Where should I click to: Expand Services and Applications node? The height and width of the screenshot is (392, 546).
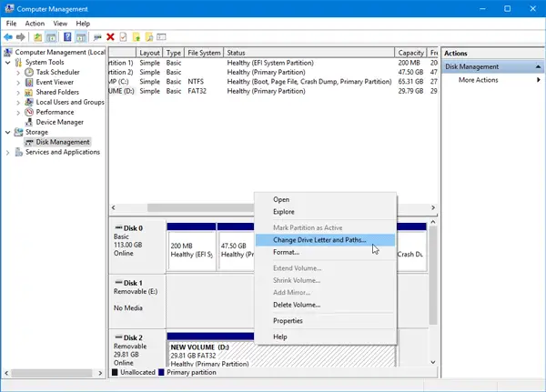pyautogui.click(x=7, y=153)
